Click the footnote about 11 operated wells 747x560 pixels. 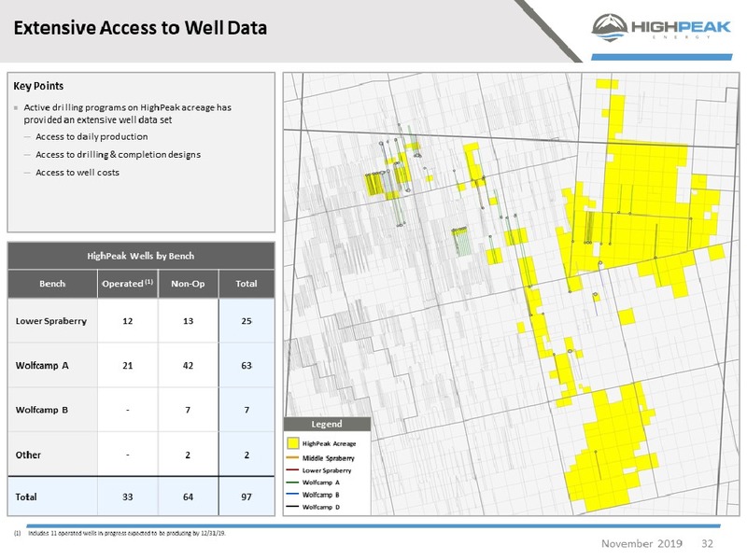point(120,533)
